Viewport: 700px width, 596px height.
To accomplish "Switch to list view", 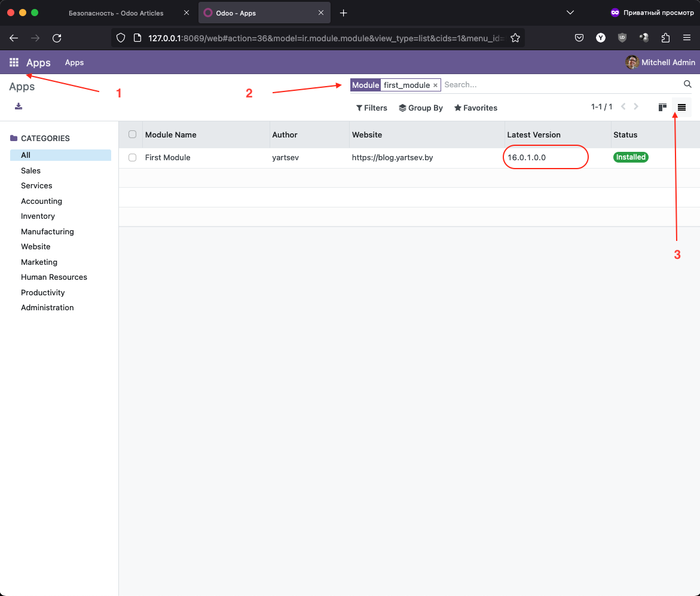I will tap(681, 107).
